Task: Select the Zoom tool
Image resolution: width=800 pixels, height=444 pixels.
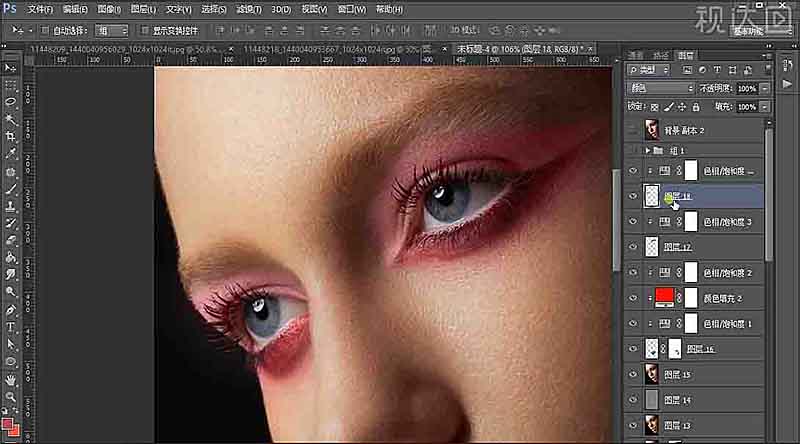Action: point(10,397)
